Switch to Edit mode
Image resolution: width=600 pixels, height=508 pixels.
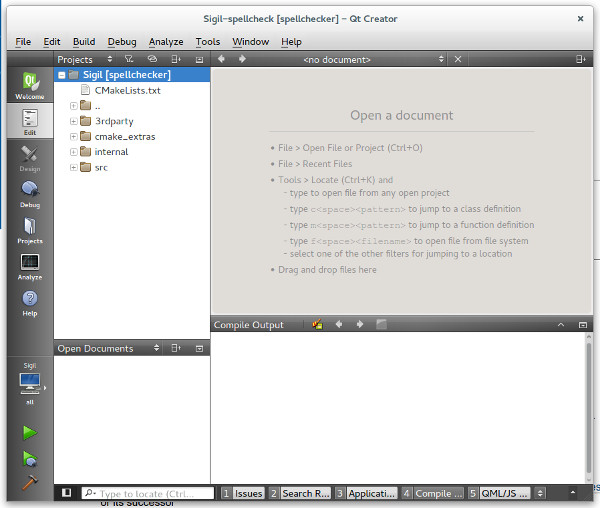[x=30, y=122]
